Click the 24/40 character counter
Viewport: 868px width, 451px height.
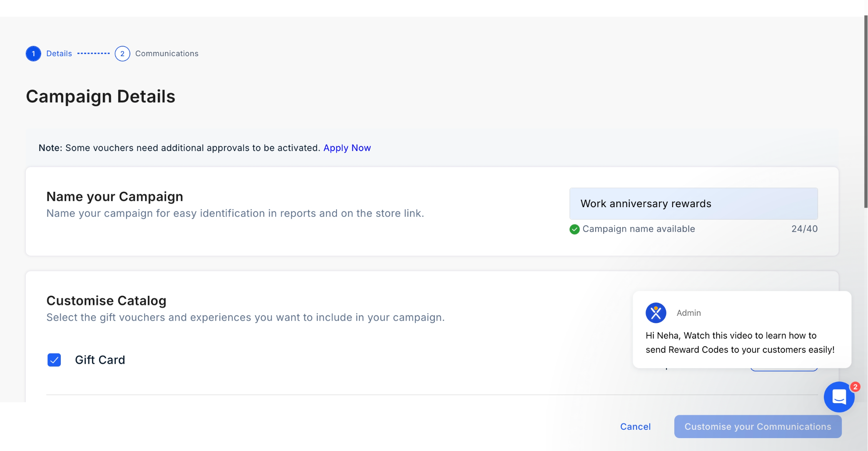coord(804,229)
